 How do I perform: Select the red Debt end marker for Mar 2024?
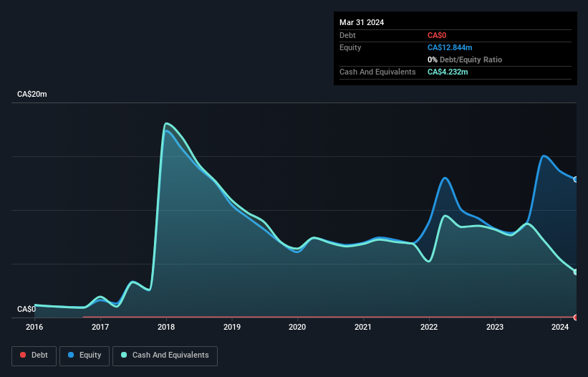576,318
